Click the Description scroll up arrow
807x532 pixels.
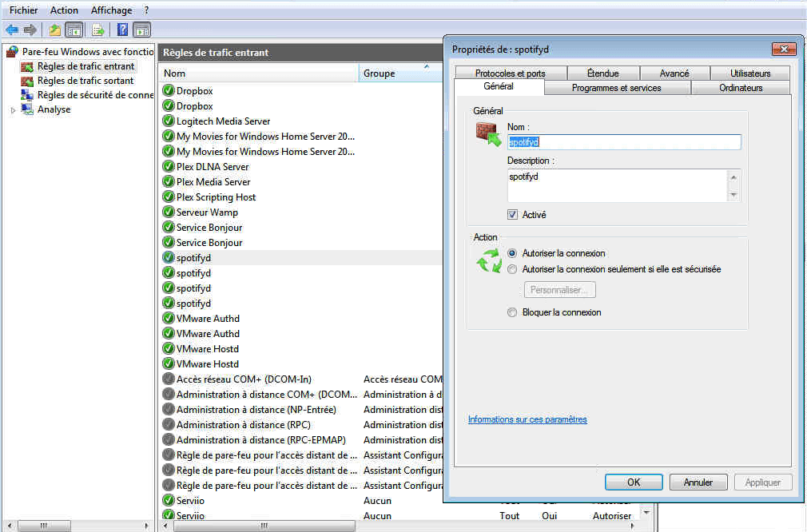point(733,177)
